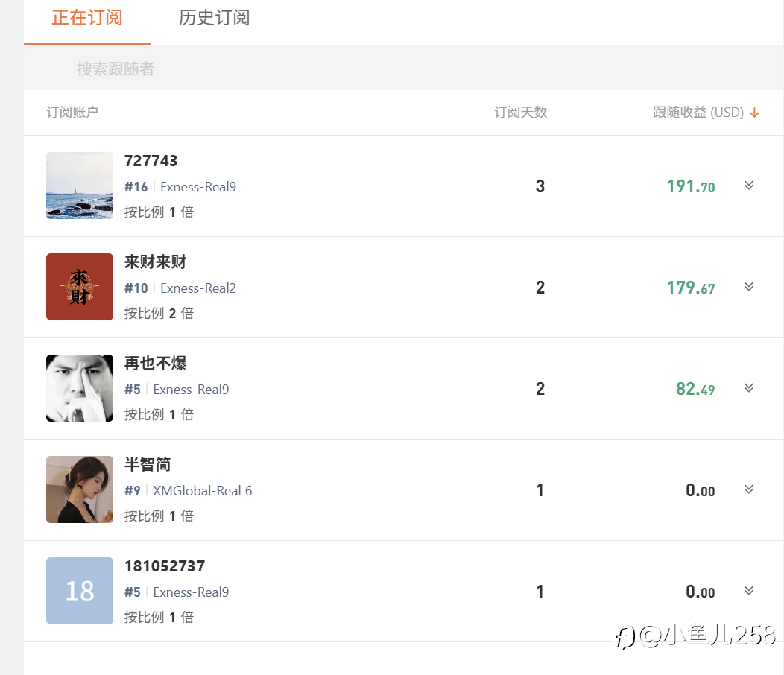Sort by 跟随收益 (USD) arrow icon
This screenshot has height=675, width=784.
[x=754, y=112]
